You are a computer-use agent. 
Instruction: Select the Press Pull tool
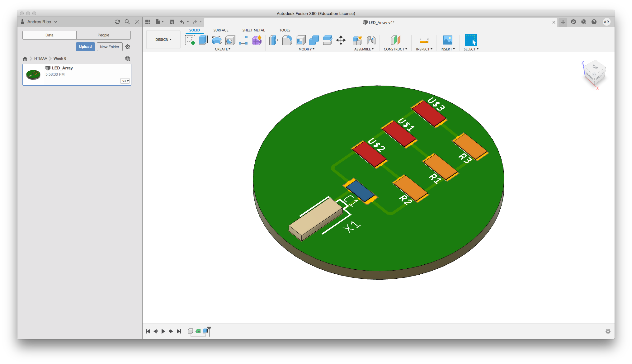[273, 40]
